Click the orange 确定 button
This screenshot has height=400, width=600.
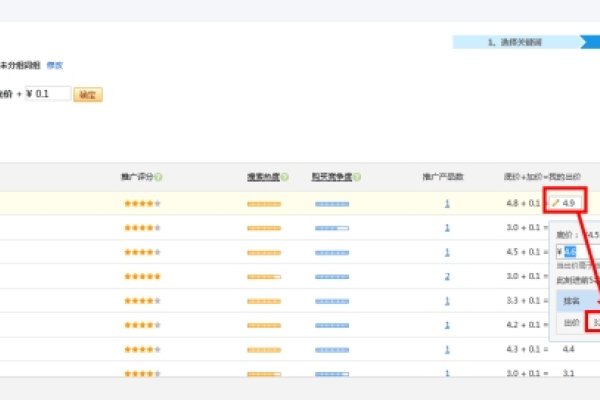point(88,95)
